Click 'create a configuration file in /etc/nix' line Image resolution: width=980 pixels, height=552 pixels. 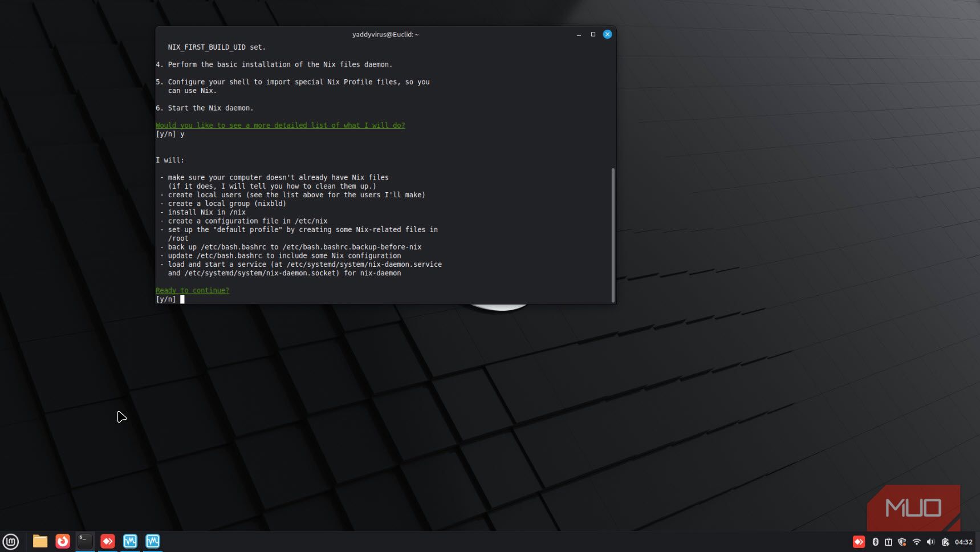tap(244, 221)
